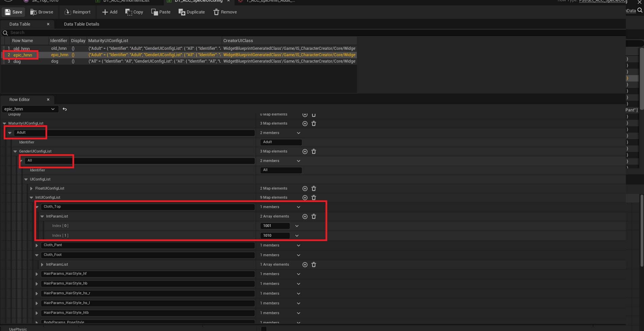The width and height of the screenshot is (644, 331).
Task: Click the reset arrow beside row selector
Action: coord(65,109)
